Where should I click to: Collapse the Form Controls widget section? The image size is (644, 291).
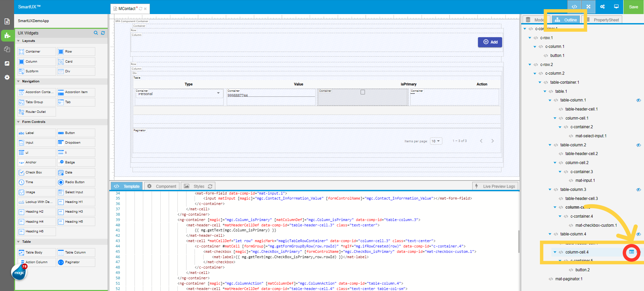(18, 122)
